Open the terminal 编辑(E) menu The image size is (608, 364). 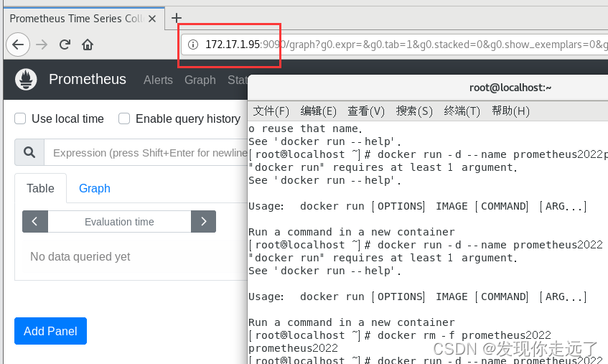click(318, 111)
